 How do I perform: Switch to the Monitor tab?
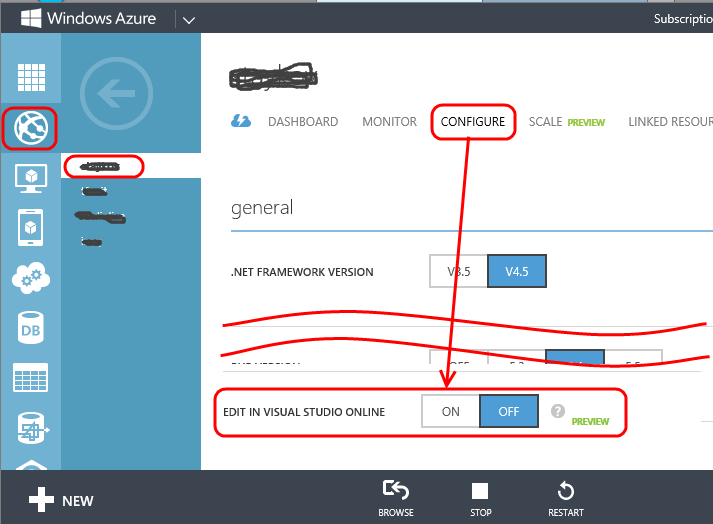(389, 122)
